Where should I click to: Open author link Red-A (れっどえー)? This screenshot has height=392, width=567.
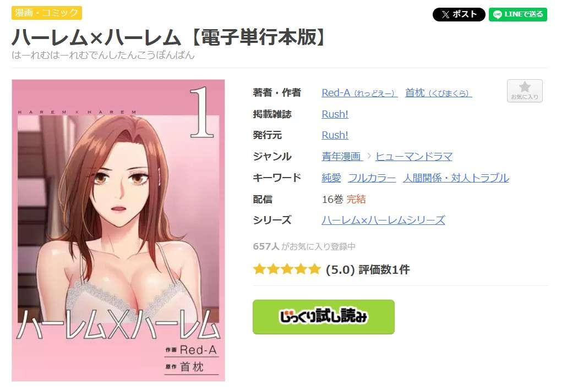359,93
